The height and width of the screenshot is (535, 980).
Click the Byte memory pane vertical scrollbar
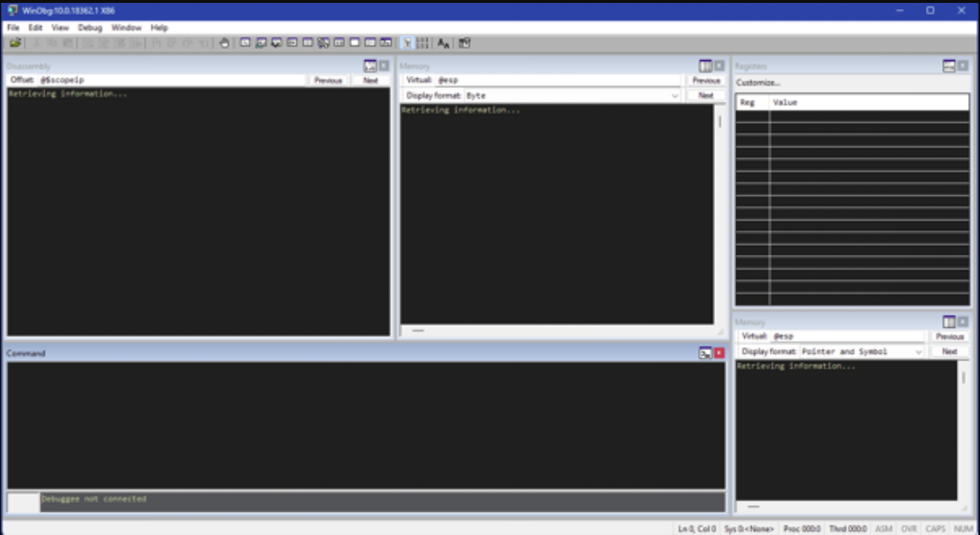720,122
